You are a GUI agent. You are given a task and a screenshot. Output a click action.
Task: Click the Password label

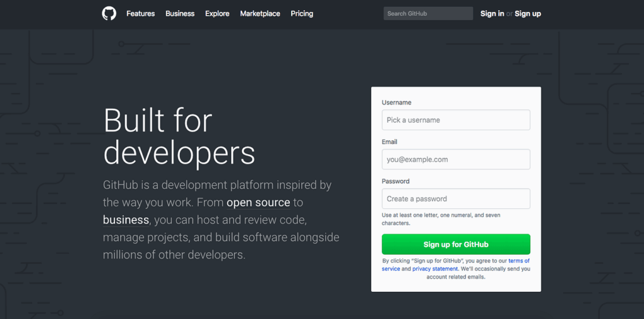click(x=396, y=181)
